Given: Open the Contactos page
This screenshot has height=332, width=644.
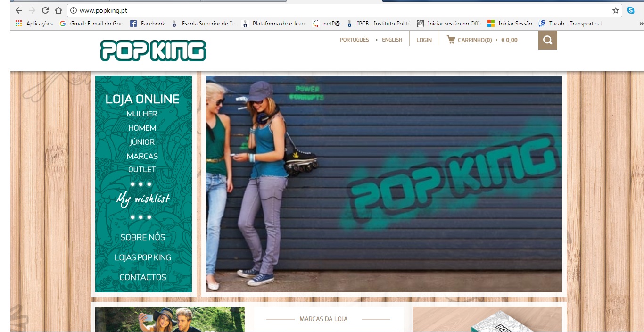Looking at the screenshot, I should 143,277.
